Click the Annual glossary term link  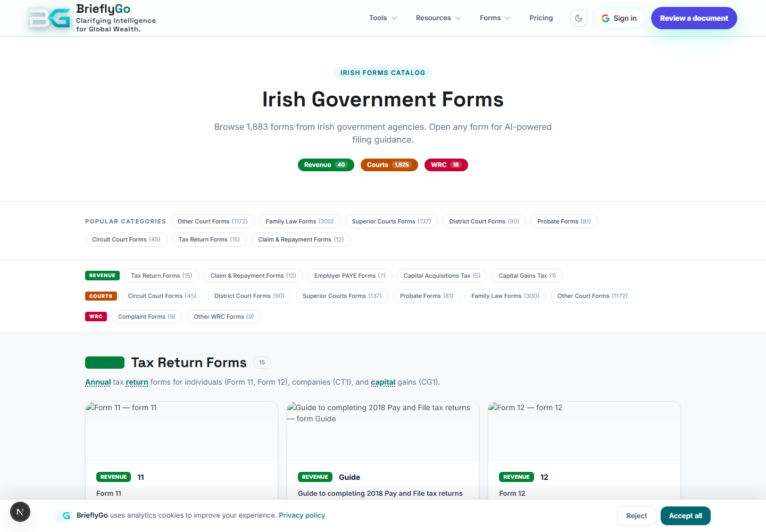[98, 382]
